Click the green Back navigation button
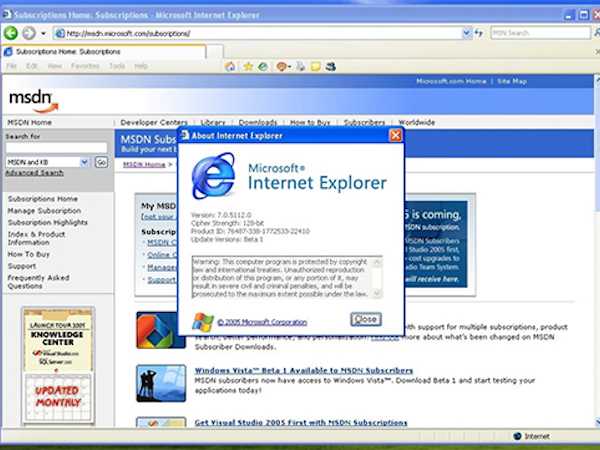 click(x=11, y=33)
